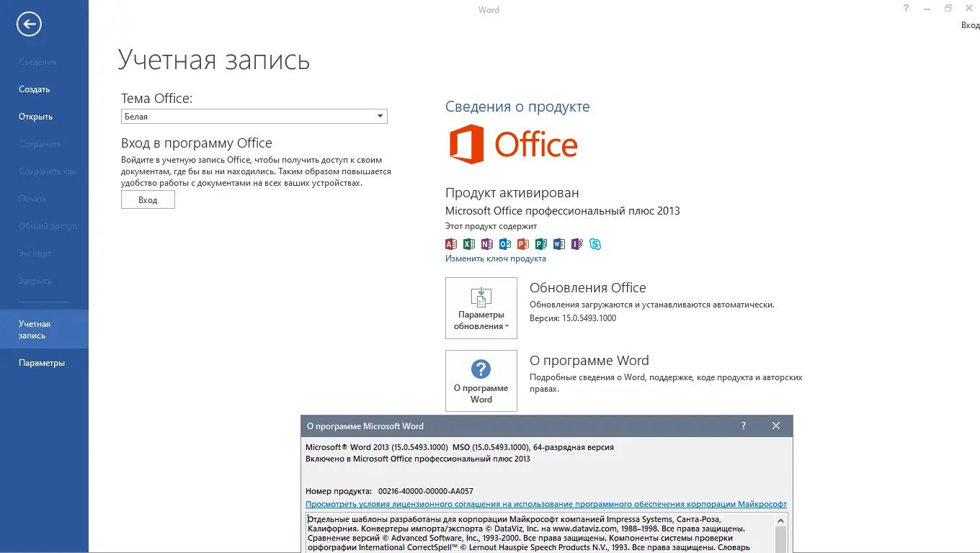
Task: Click inside the credits text box in the dialog
Action: tap(540, 534)
